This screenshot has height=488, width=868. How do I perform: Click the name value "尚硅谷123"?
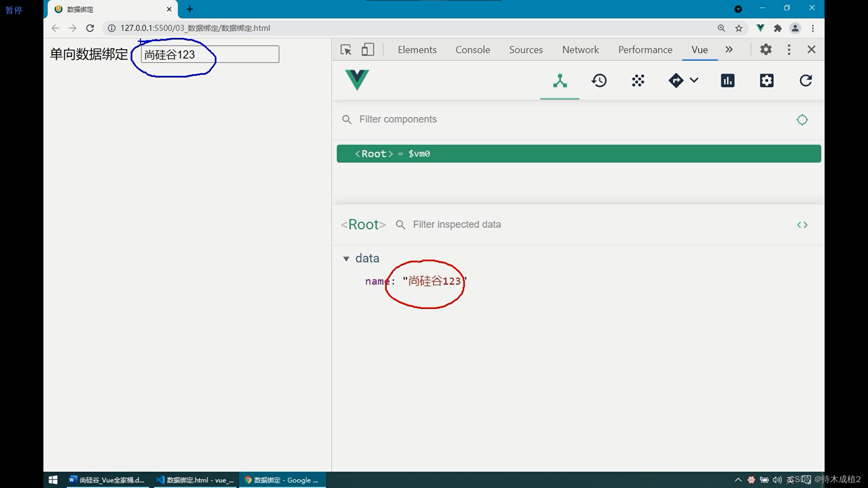434,281
